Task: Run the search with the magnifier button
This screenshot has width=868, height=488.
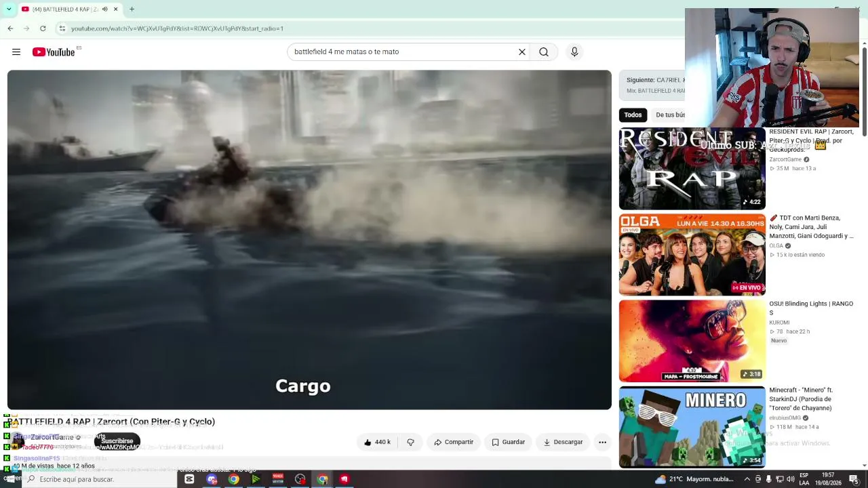Action: [x=544, y=52]
